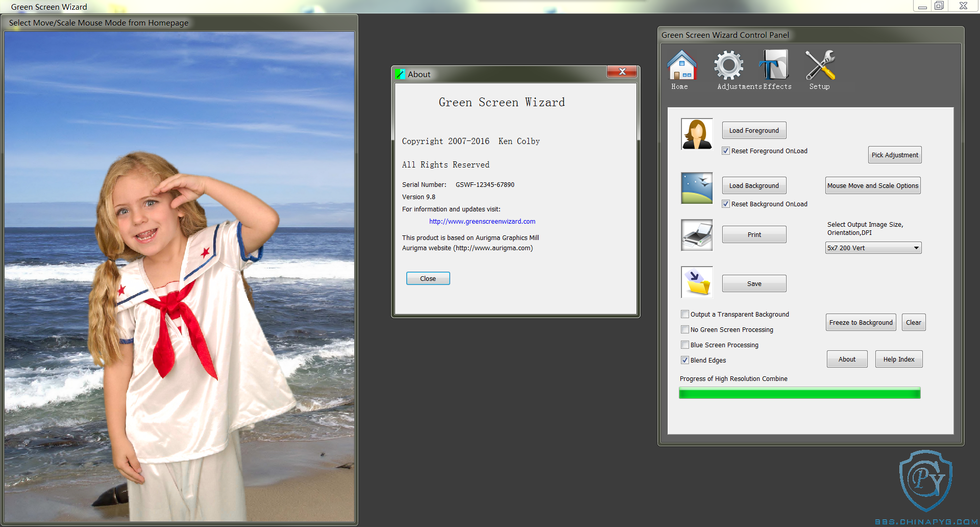Image resolution: width=980 pixels, height=527 pixels.
Task: Enable No Green Screen Processing
Action: (x=685, y=329)
